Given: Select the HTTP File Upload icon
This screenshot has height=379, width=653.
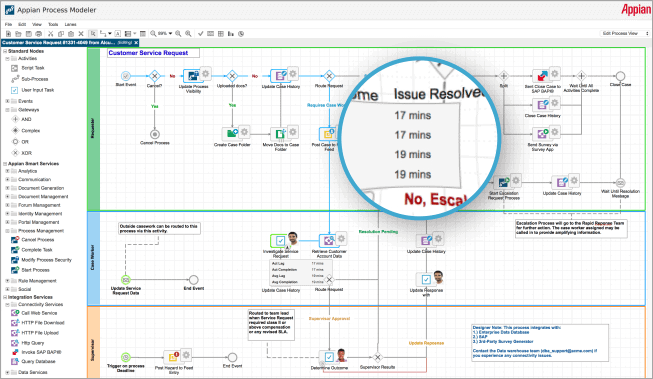Looking at the screenshot, I should coord(15,333).
